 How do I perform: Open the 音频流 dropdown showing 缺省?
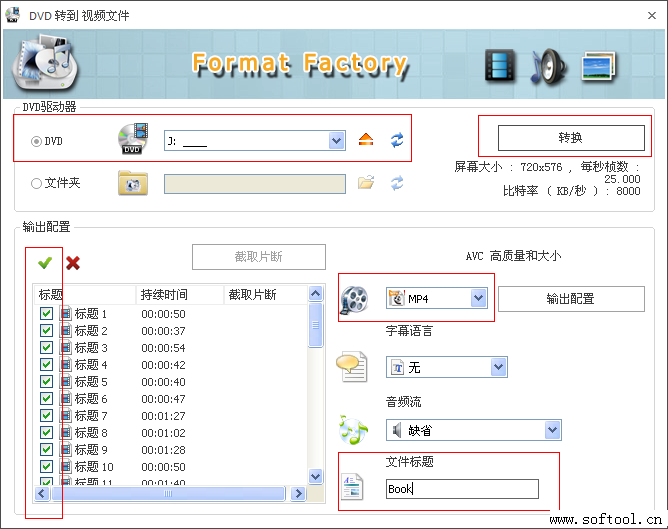coord(552,430)
